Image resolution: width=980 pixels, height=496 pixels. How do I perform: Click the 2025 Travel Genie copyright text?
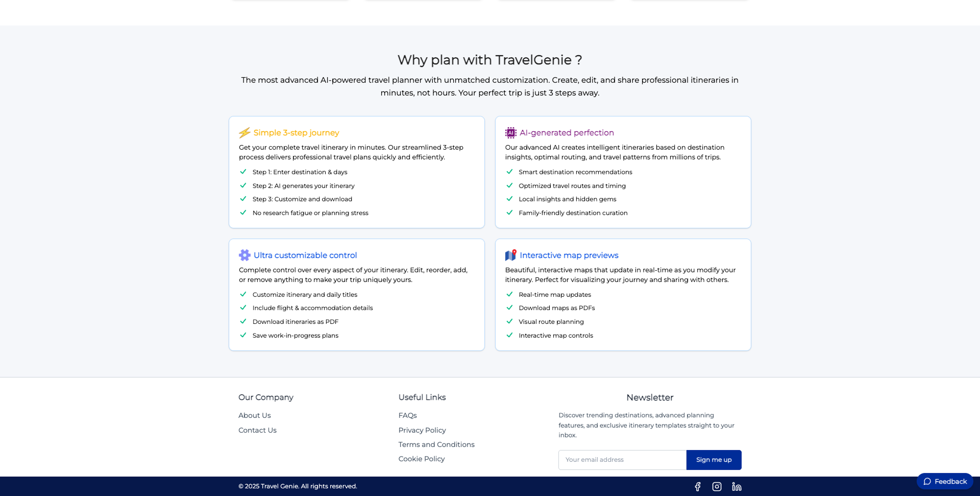(x=298, y=486)
